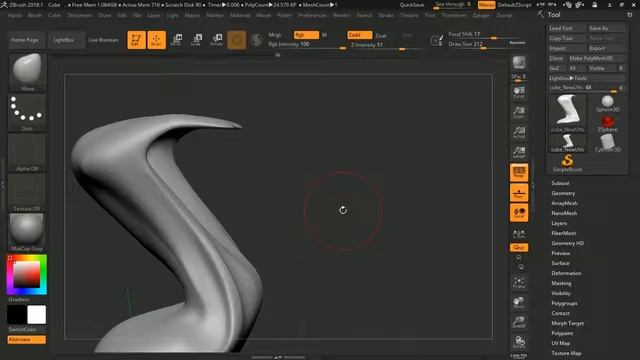Select the ZSphere tool

coord(607,124)
